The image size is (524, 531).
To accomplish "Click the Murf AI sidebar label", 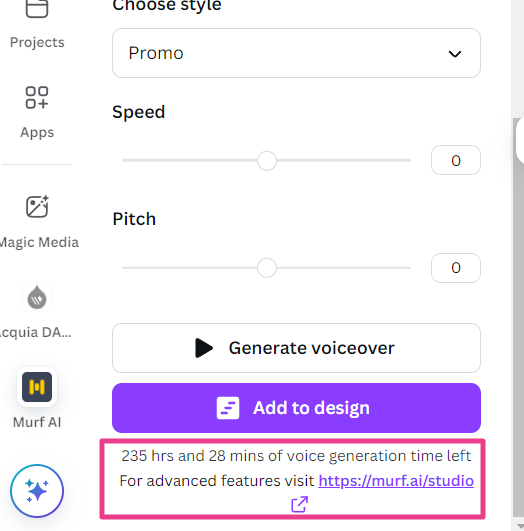I will point(37,422).
